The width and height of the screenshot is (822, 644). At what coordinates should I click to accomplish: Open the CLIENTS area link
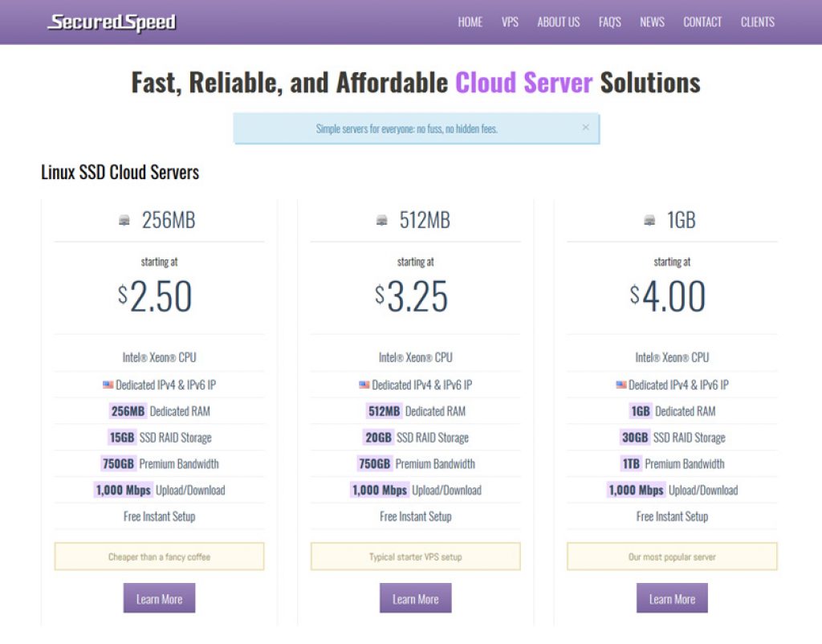tap(757, 22)
